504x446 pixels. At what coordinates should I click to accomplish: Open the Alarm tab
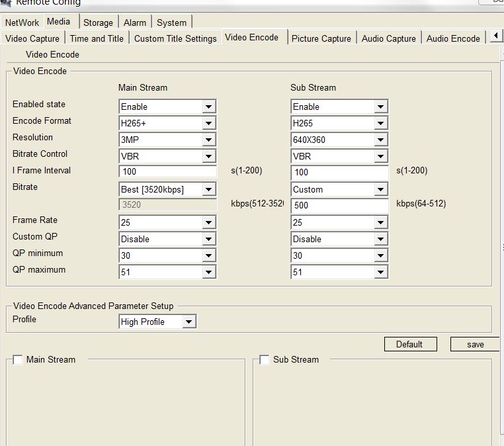135,22
